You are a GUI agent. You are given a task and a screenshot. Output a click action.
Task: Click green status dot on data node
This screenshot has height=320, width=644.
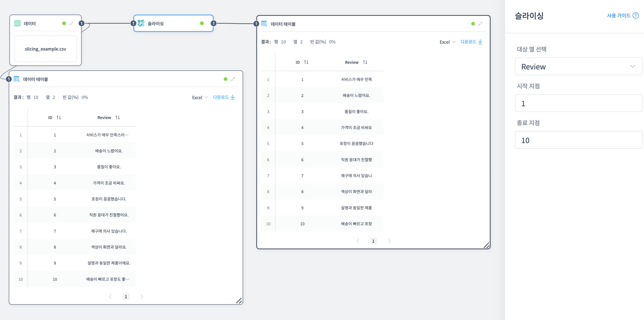tap(64, 23)
